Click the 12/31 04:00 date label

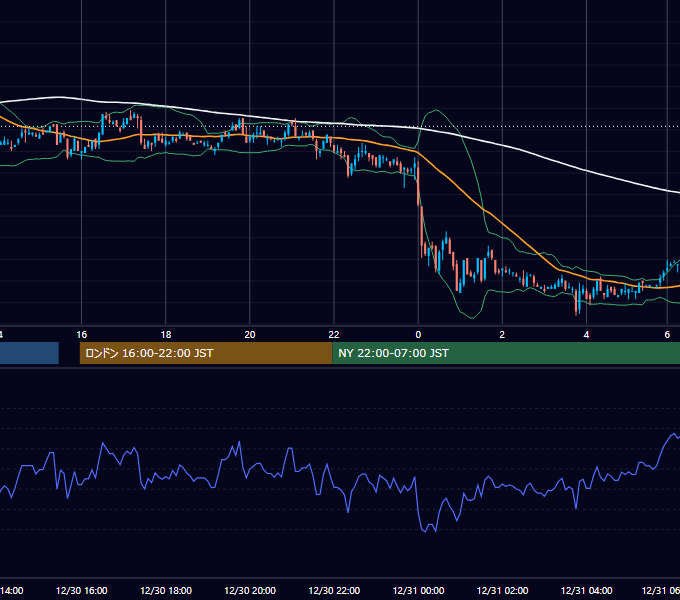click(586, 590)
